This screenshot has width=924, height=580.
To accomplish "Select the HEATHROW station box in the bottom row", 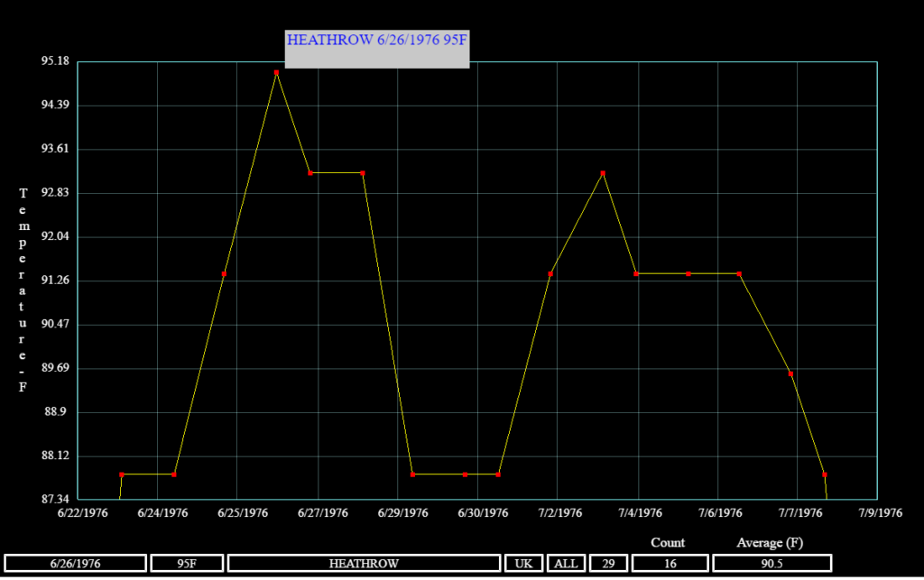I will [364, 564].
